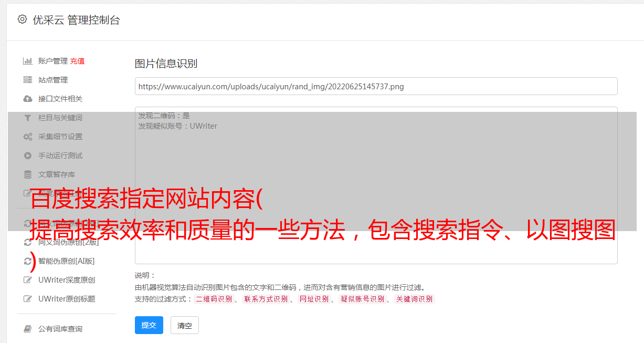Open 公有词库查询 in the sidebar
644x343 pixels.
click(x=60, y=329)
